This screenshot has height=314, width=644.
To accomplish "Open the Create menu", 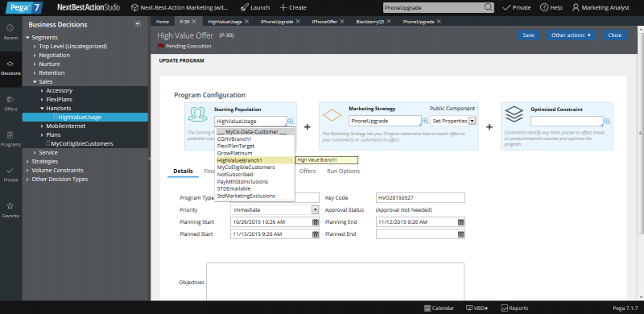I will tap(293, 7).
